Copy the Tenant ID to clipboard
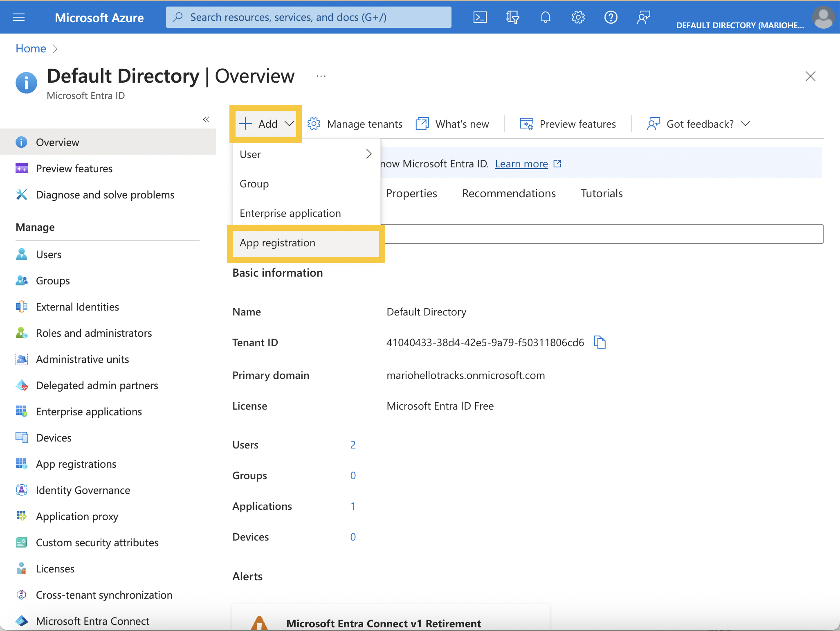Screen dimensions: 840x631 pos(600,342)
